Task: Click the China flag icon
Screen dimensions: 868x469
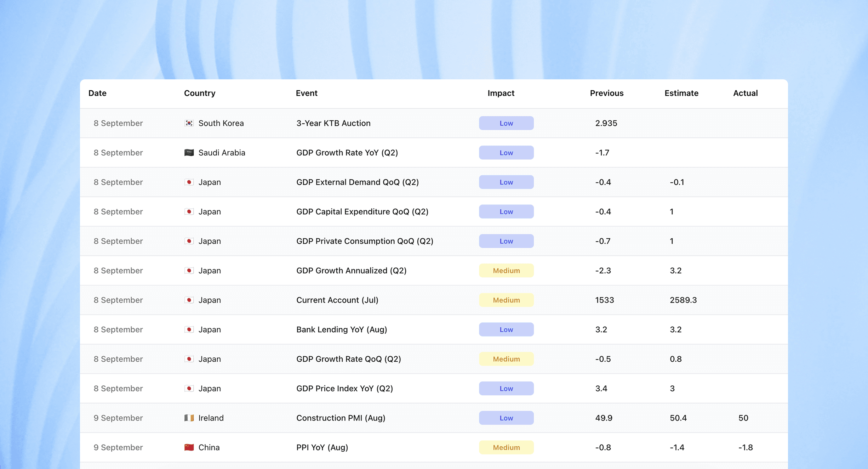Action: pos(189,447)
